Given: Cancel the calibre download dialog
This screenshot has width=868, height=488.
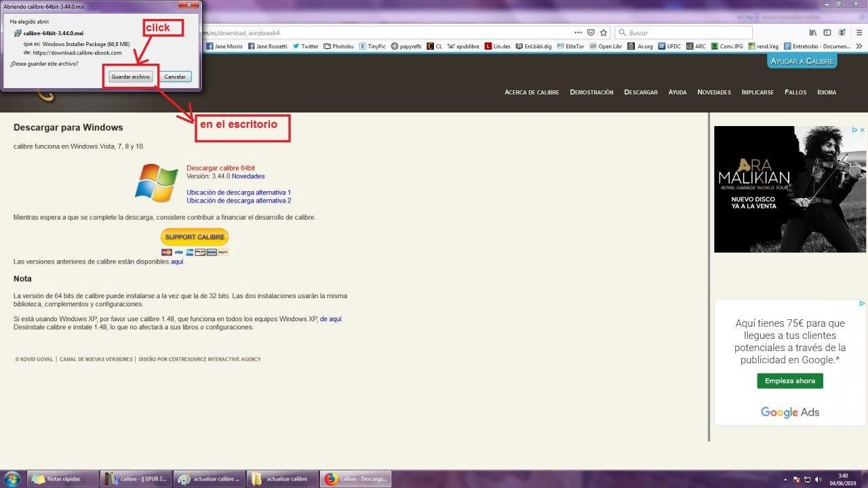Looking at the screenshot, I should click(175, 77).
